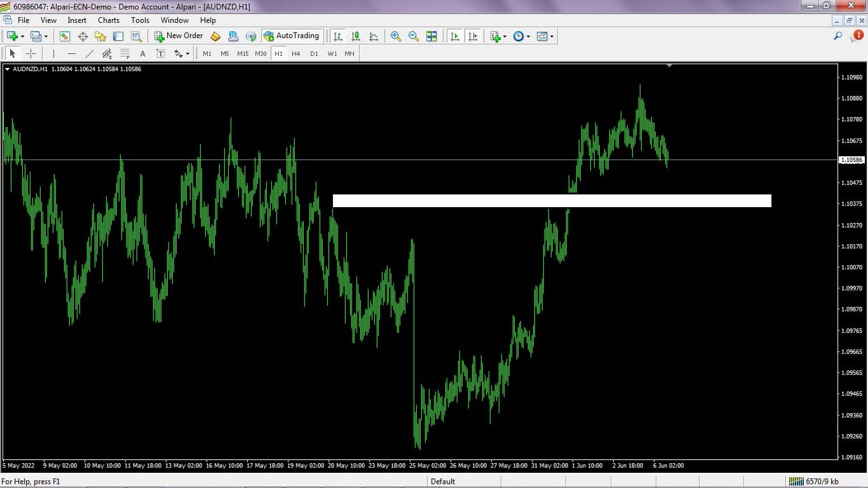Select the Cursor arrow tool

13,53
